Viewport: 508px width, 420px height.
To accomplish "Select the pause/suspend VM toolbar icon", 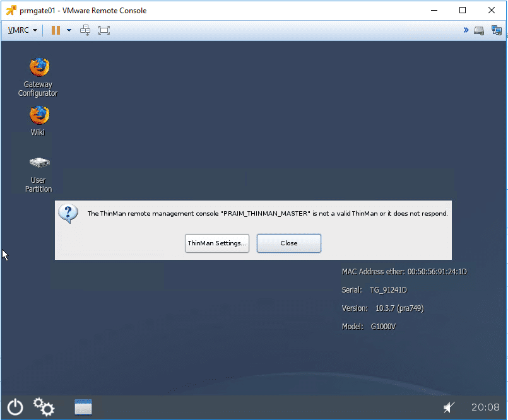I will coord(55,30).
